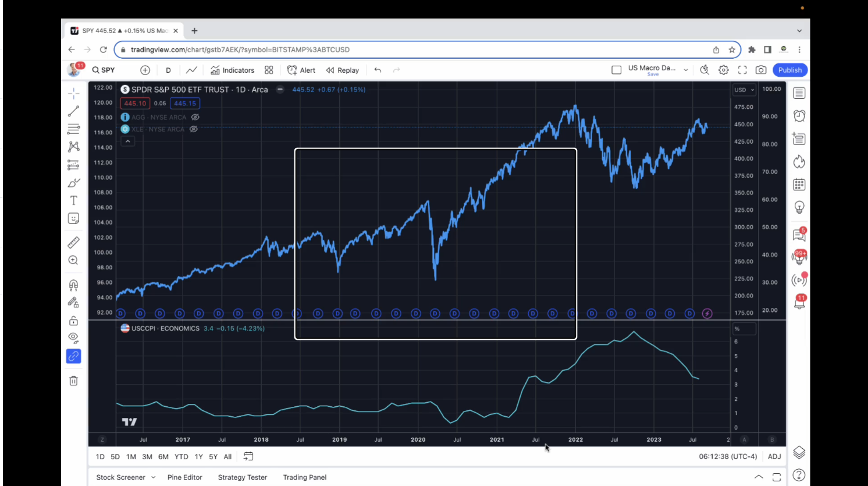Viewport: 868px width, 486px height.
Task: Open the notifications bell icon
Action: [x=799, y=302]
